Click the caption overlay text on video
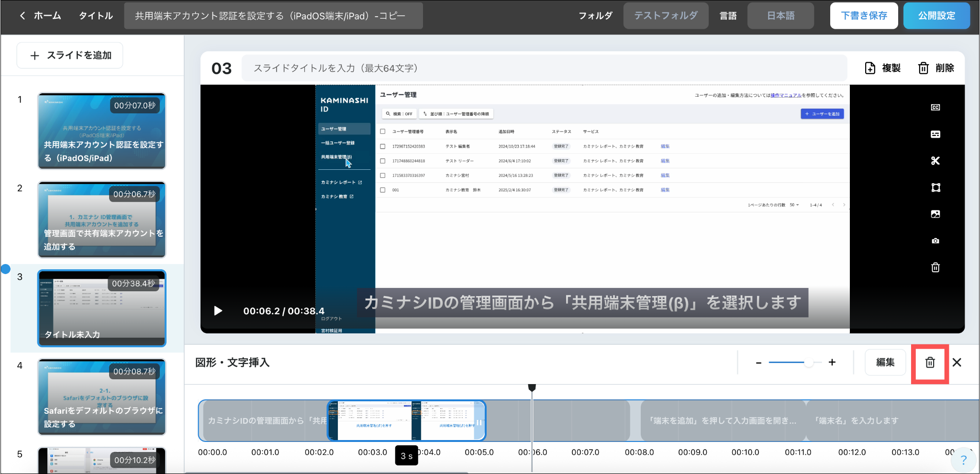The image size is (980, 474). click(582, 303)
